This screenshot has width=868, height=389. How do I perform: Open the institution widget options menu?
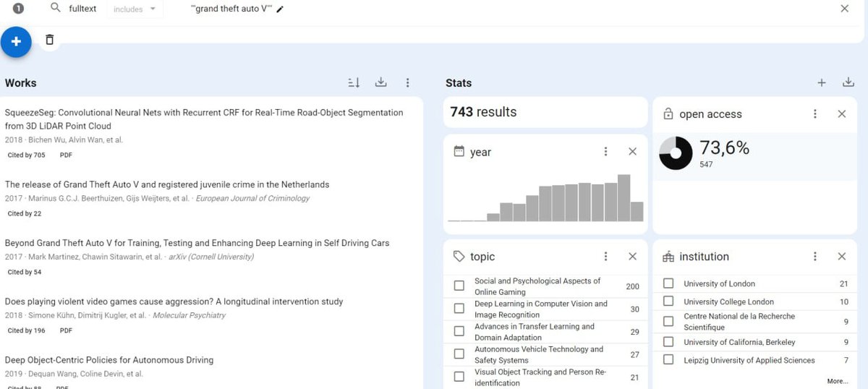[815, 257]
